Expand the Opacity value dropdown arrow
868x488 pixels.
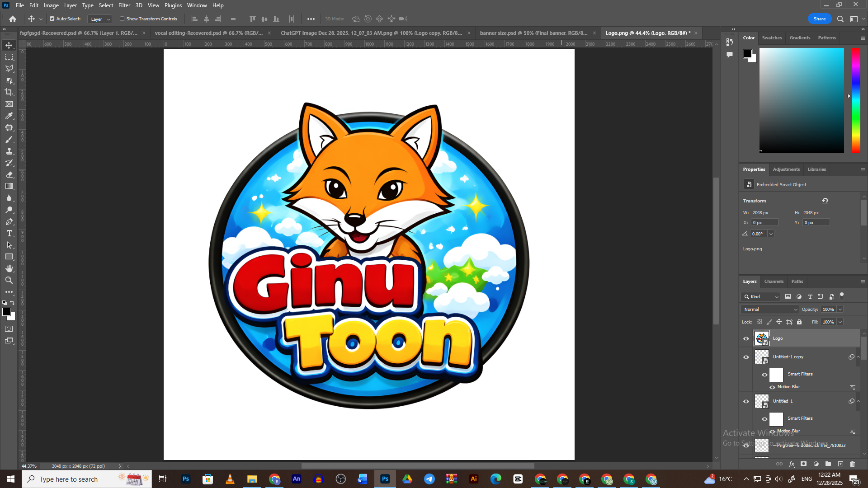(840, 310)
